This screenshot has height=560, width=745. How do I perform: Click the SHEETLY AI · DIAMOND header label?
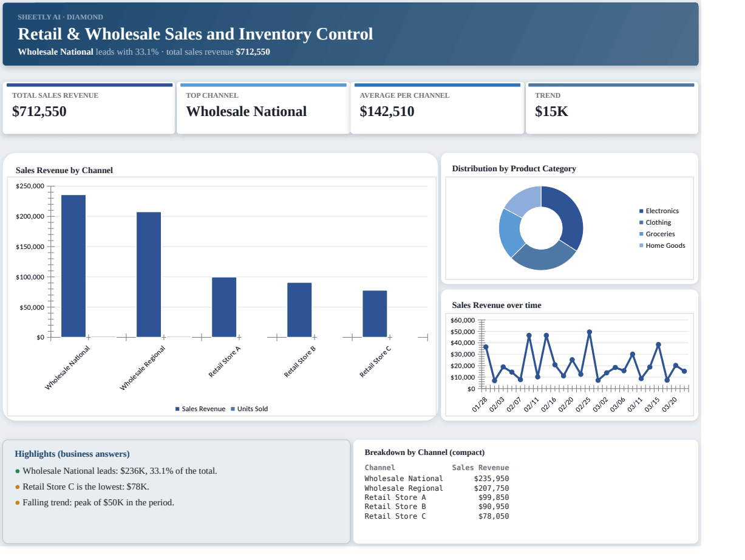point(60,17)
